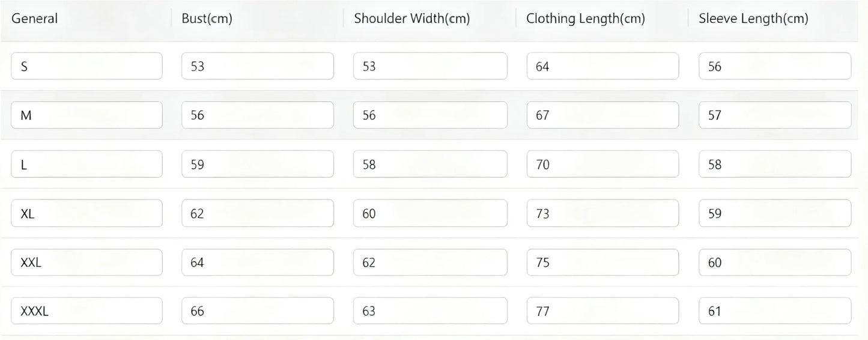
Task: Click the size S name field
Action: click(86, 66)
